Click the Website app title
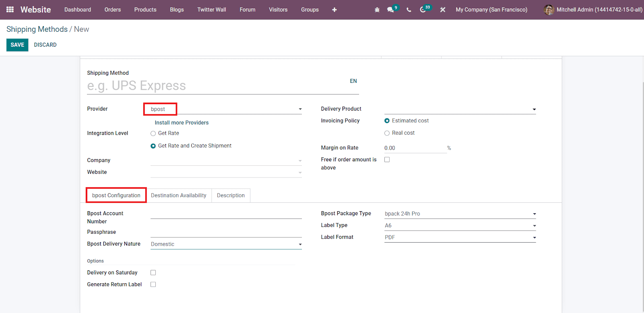This screenshot has width=644, height=313. coord(36,10)
